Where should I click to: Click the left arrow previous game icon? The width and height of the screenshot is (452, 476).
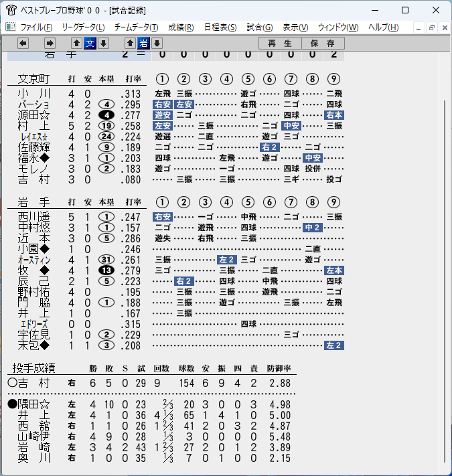coord(23,44)
